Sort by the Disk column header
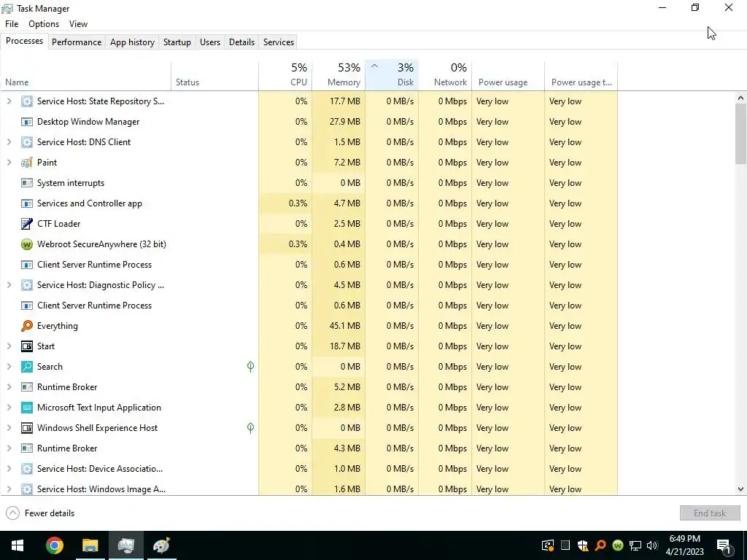Viewport: 747px width, 560px height. point(392,76)
